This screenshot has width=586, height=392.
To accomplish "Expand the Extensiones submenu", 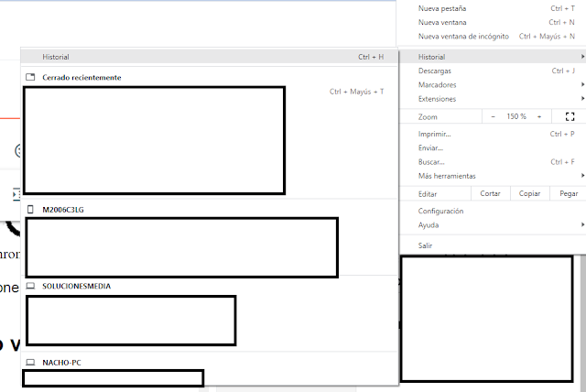I will (437, 99).
